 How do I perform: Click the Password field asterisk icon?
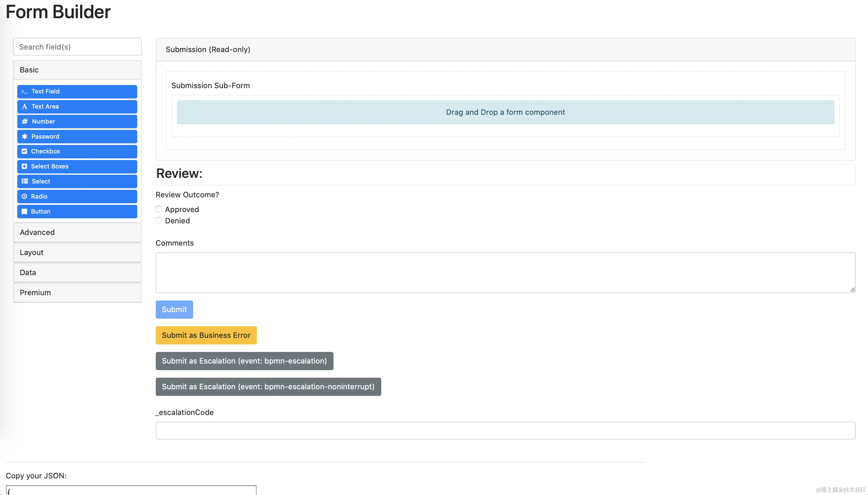[24, 136]
